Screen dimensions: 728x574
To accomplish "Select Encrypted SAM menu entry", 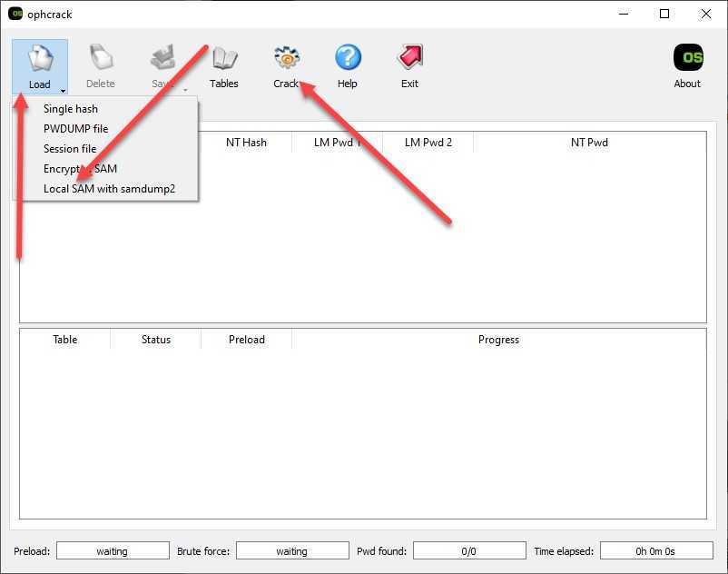I will point(80,169).
